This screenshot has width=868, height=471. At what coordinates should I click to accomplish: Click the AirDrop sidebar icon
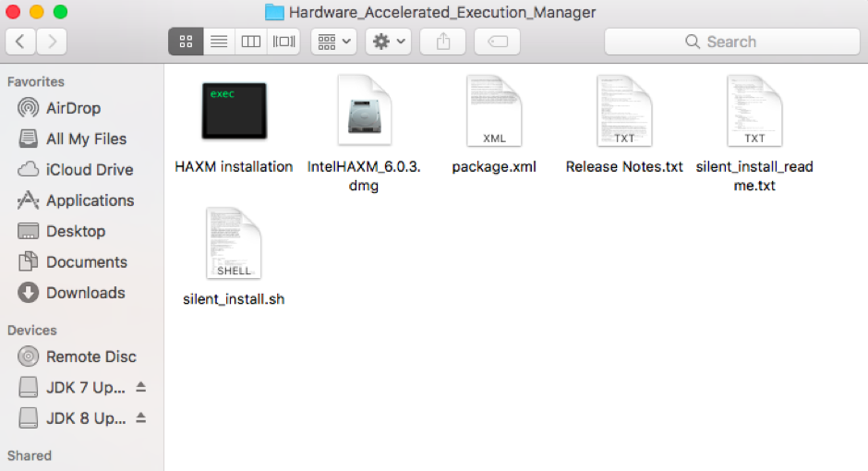(x=29, y=108)
